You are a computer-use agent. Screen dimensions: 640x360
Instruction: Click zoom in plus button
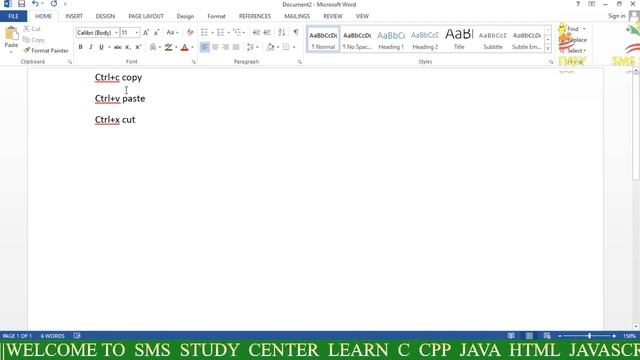click(614, 336)
